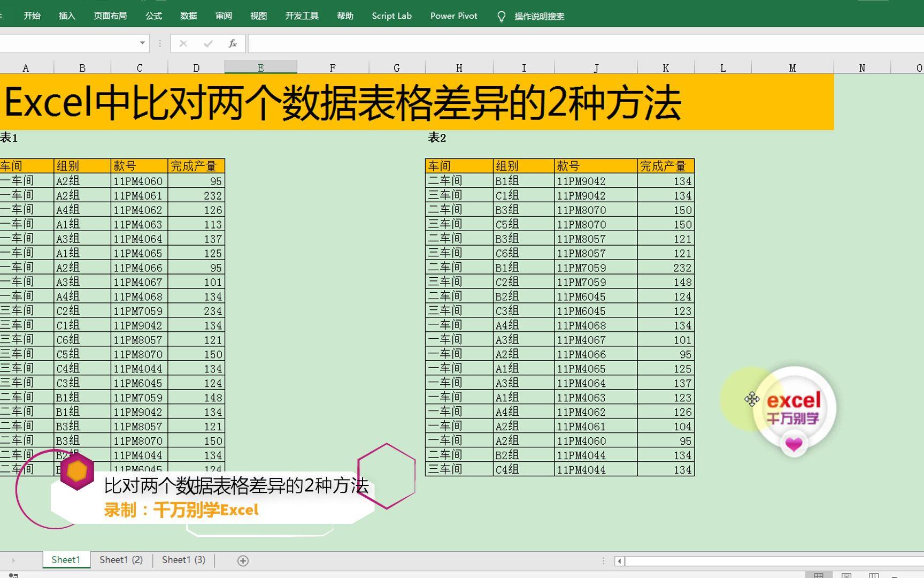Click group cell C4组 in table 2
Screen dimensions: 924x578
(x=523, y=470)
